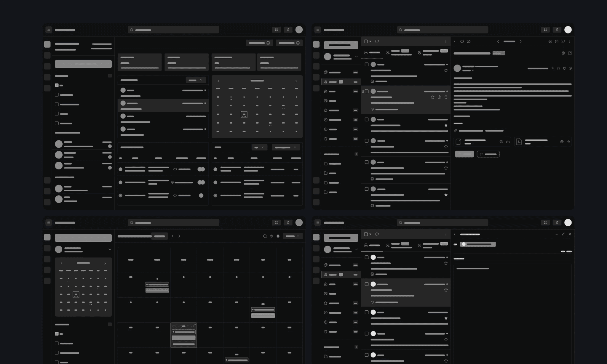
Task: Click the help question icon in calendar toolbar
Action: (271, 236)
